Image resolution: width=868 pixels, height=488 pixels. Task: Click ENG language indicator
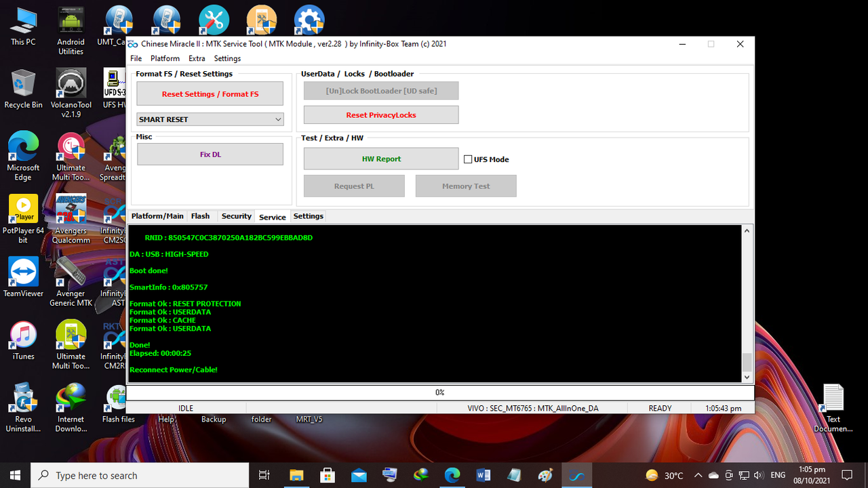coord(778,475)
